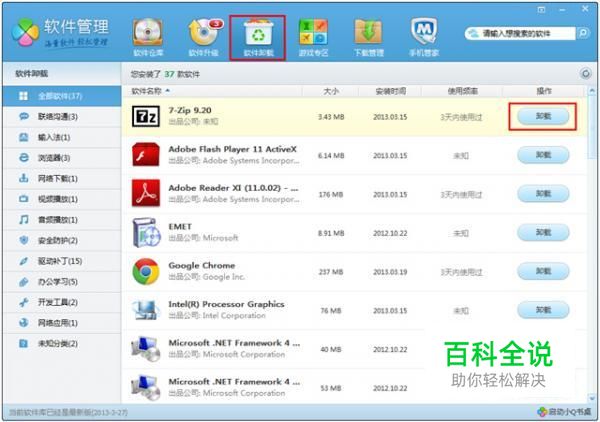Click 卸载 button in EMET row
The height and width of the screenshot is (422, 600).
[543, 233]
